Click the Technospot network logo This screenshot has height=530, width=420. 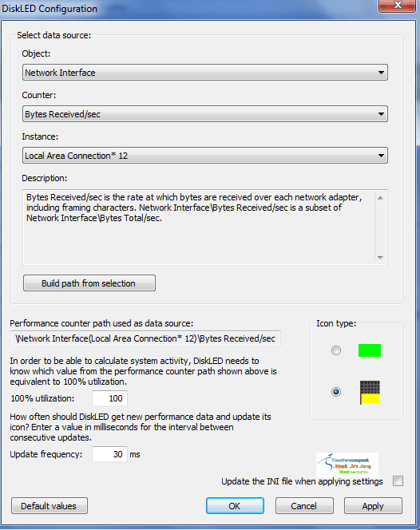pyautogui.click(x=347, y=465)
